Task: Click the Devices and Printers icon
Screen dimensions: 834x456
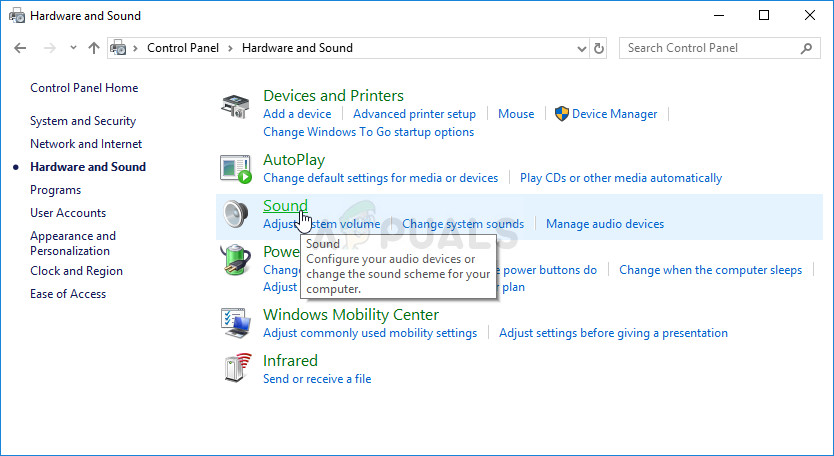Action: pyautogui.click(x=236, y=105)
